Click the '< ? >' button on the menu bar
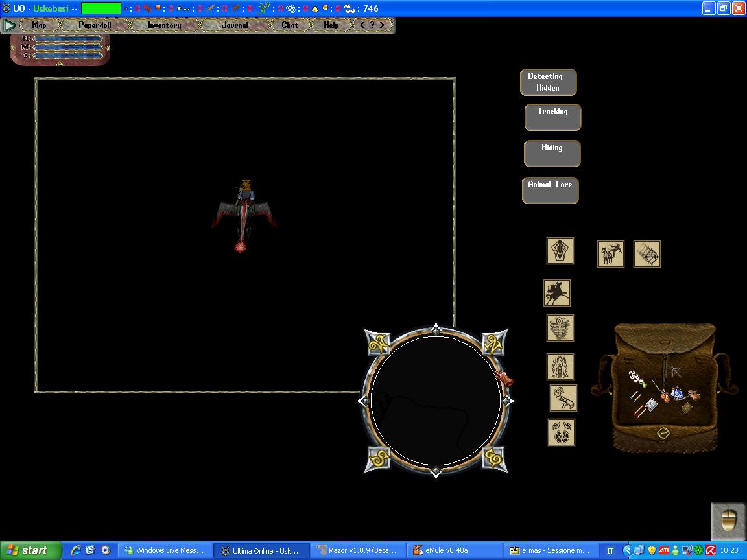Screen dimensions: 747x560 click(372, 25)
